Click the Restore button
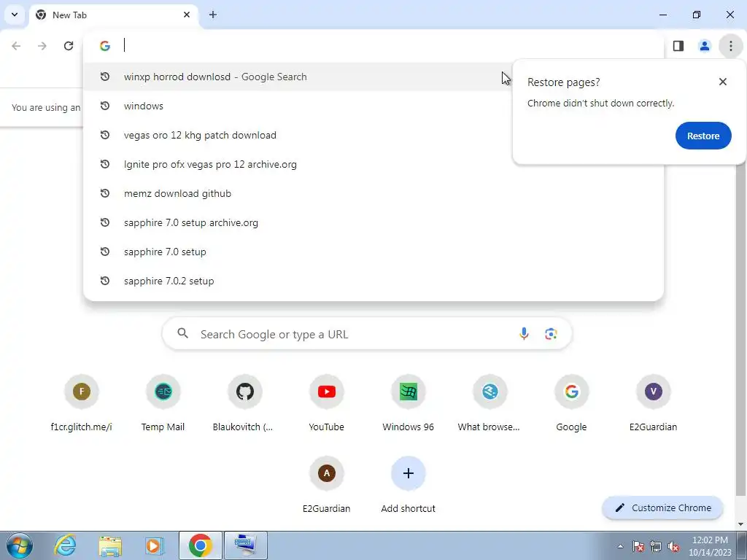This screenshot has width=747, height=560. [x=703, y=136]
